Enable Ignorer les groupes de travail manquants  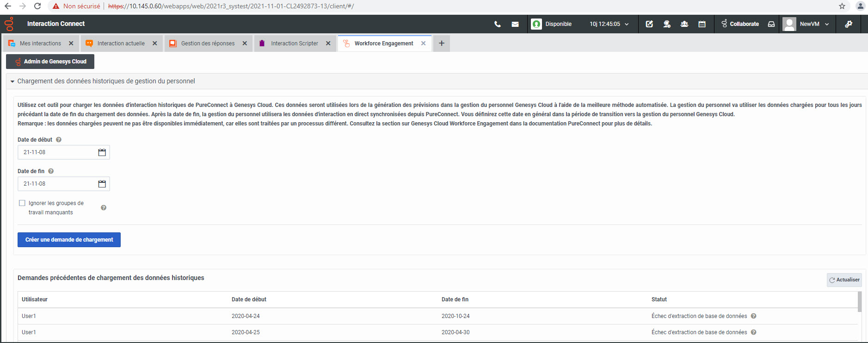pyautogui.click(x=22, y=203)
